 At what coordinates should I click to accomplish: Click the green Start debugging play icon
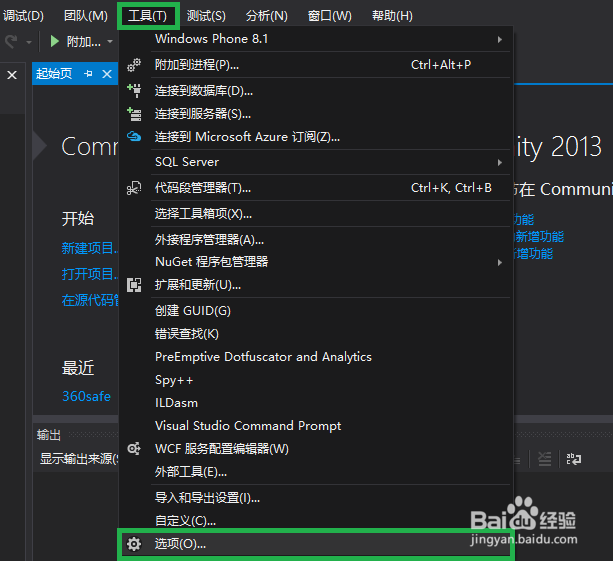click(54, 41)
